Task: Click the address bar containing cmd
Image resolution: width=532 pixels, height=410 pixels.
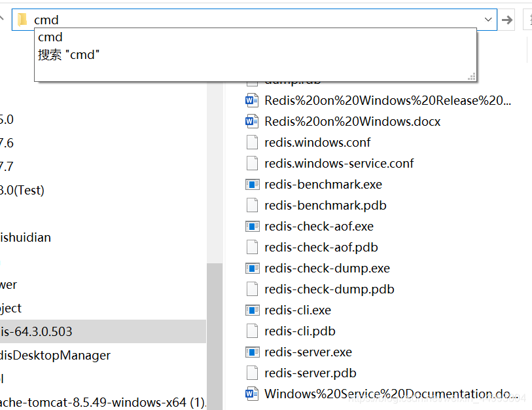Action: pos(254,20)
